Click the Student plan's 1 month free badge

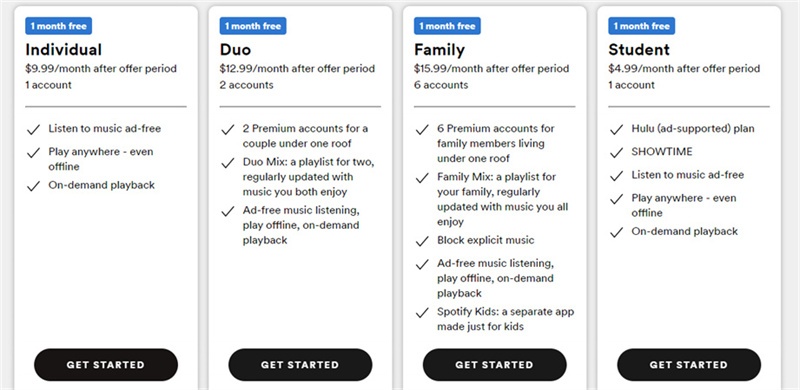tap(642, 26)
